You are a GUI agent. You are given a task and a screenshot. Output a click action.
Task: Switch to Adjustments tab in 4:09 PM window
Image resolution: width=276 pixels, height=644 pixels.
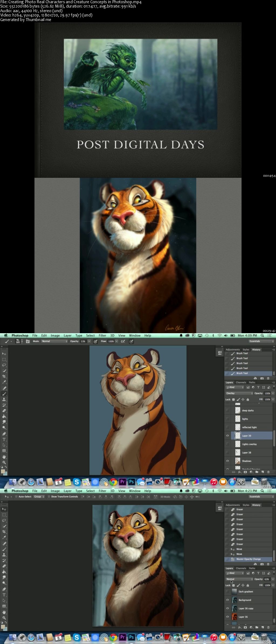pos(233,349)
